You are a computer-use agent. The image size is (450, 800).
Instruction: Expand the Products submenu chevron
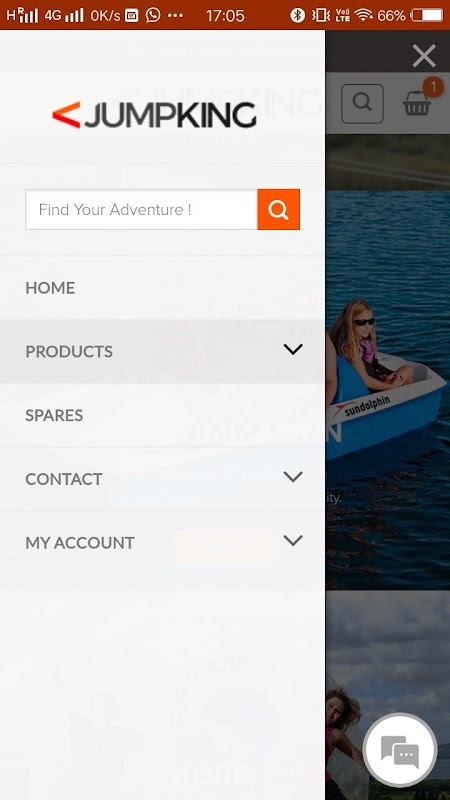tap(293, 349)
